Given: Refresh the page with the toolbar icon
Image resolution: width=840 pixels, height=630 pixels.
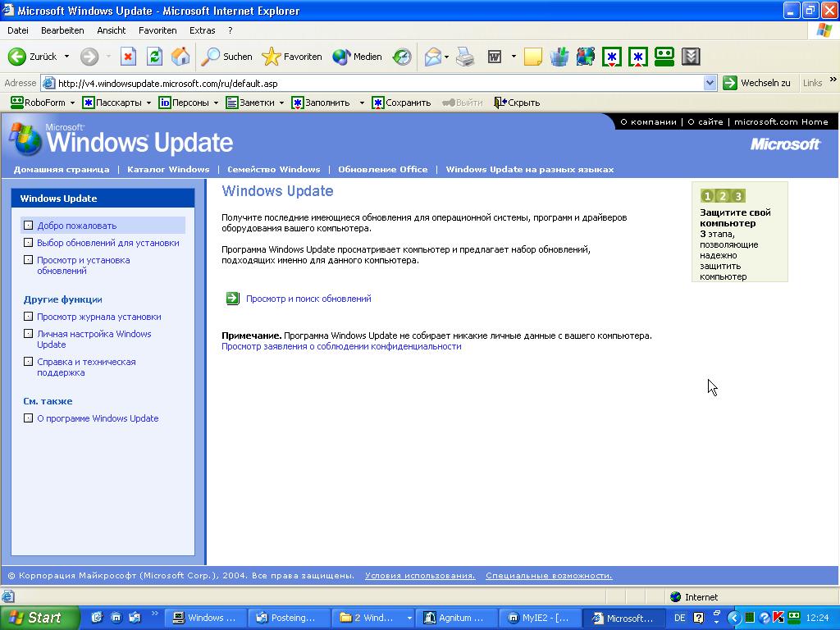Looking at the screenshot, I should pyautogui.click(x=155, y=57).
